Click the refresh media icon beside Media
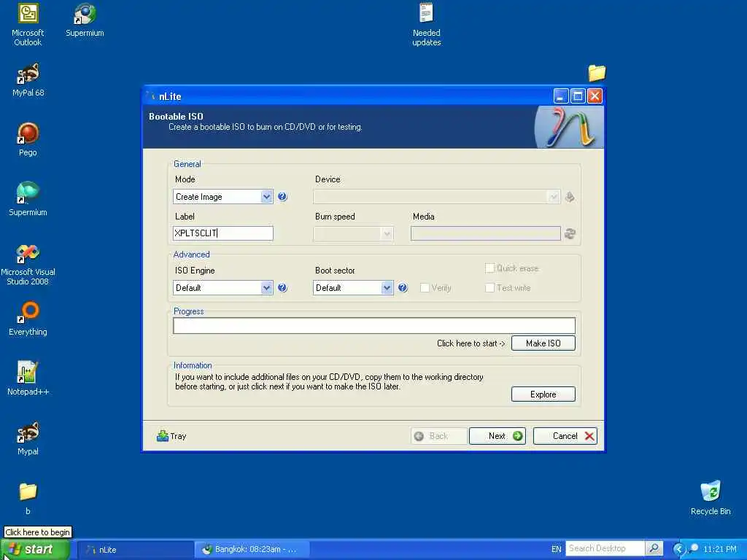 point(570,233)
